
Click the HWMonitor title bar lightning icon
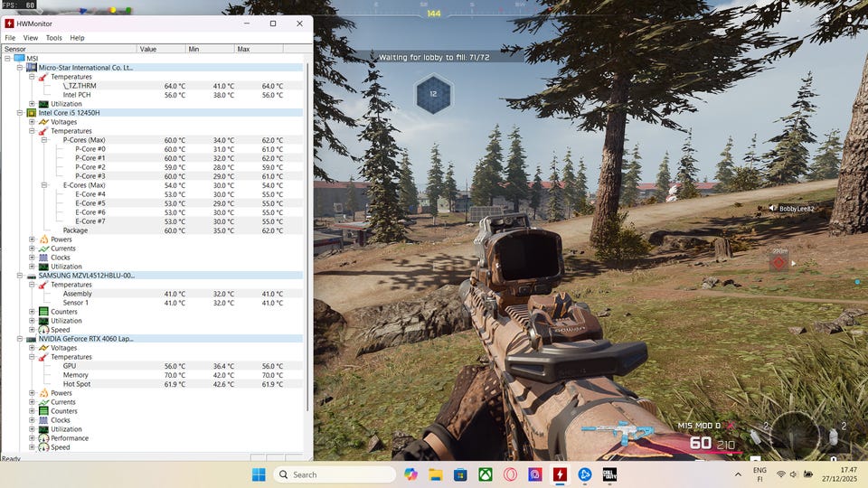point(9,23)
